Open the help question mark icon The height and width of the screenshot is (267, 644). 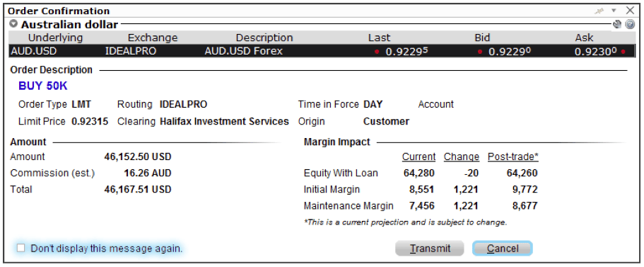[x=630, y=24]
